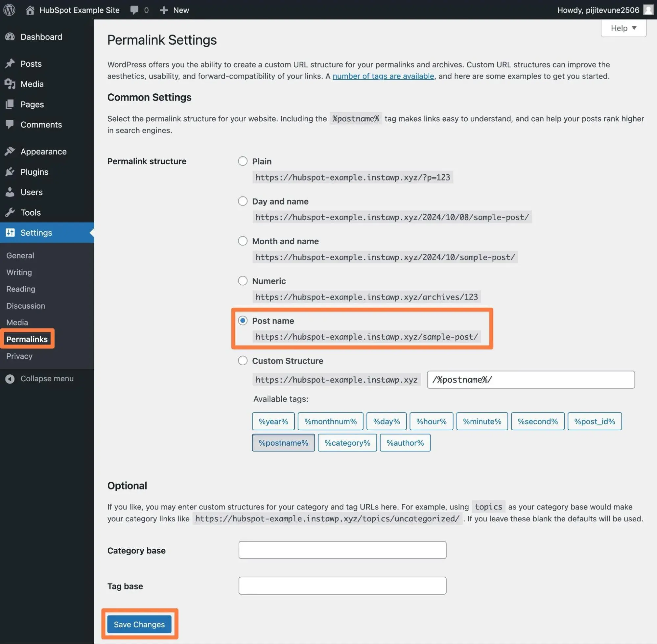Click the Dashboard gauge icon

click(10, 36)
